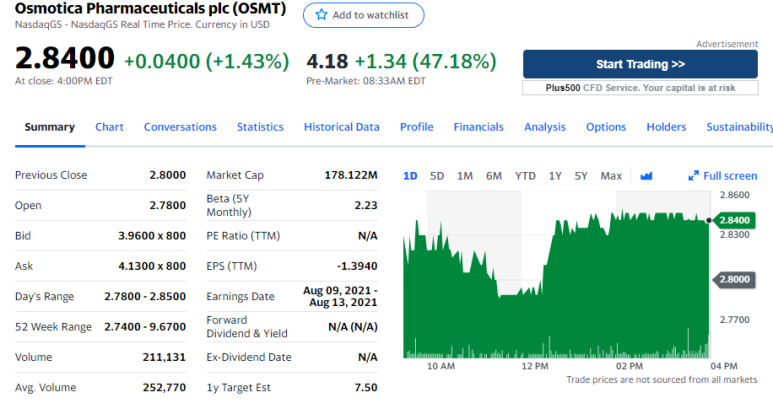Show the Max chart range

coord(611,176)
